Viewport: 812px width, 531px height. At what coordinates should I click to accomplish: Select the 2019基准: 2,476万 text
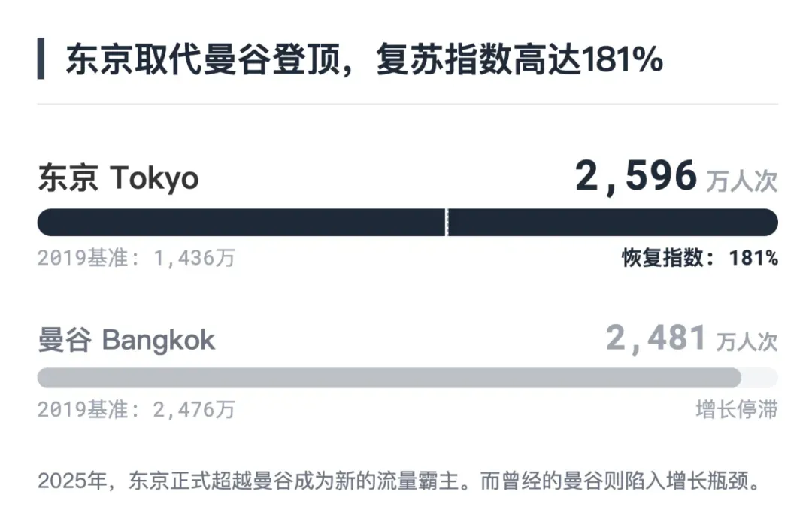pyautogui.click(x=137, y=409)
